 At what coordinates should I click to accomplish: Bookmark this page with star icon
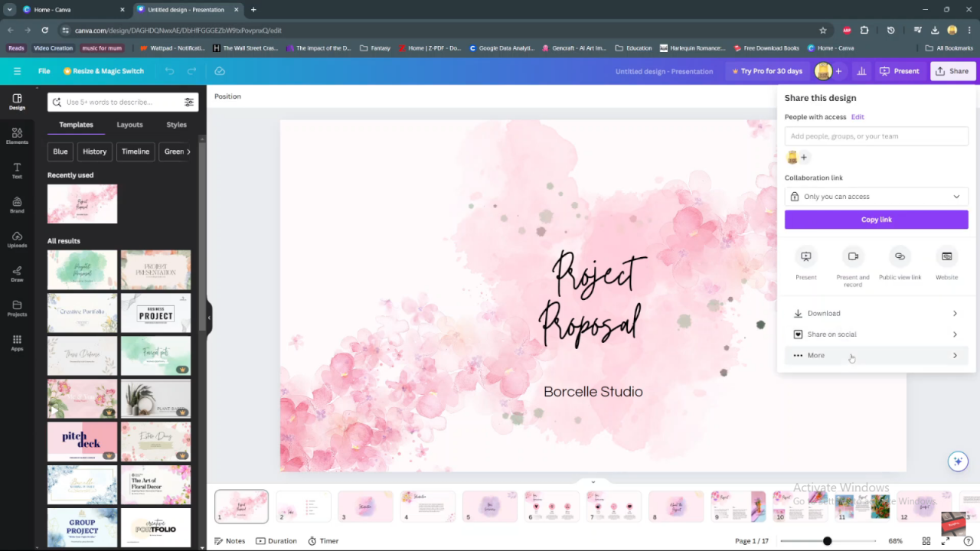click(823, 30)
